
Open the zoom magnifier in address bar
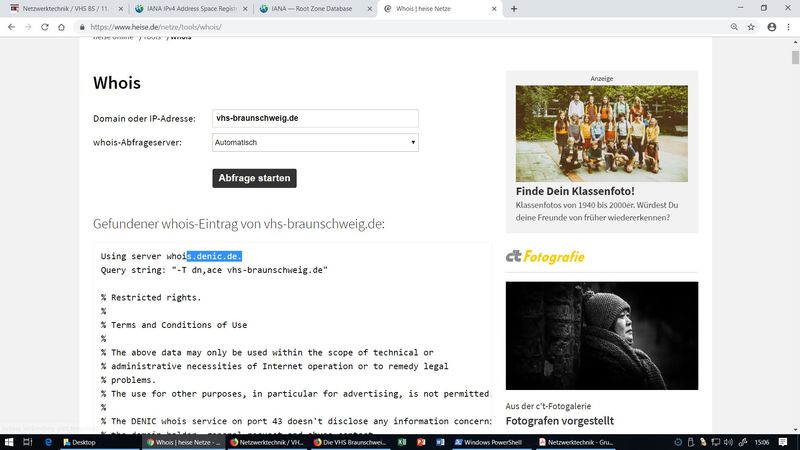(x=734, y=27)
